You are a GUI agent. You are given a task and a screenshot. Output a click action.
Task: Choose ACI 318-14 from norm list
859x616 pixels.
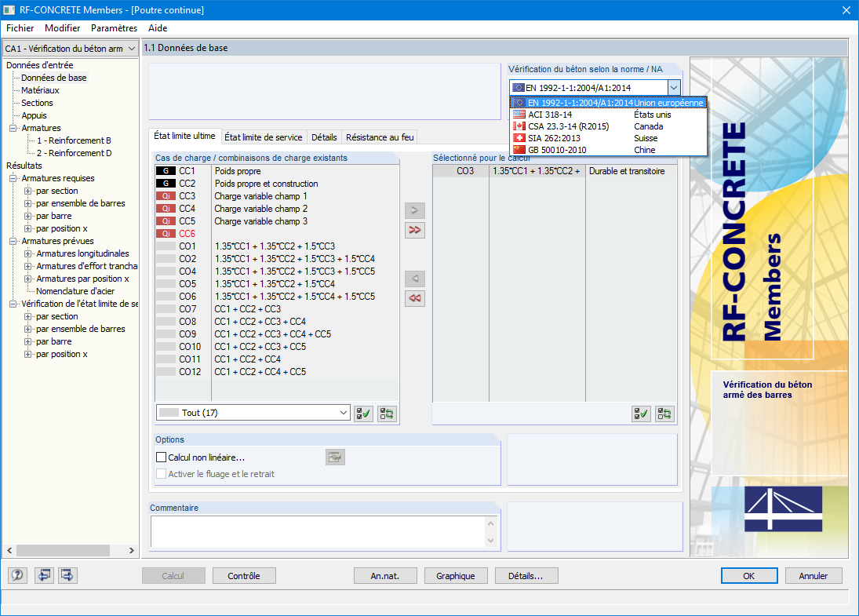(608, 115)
